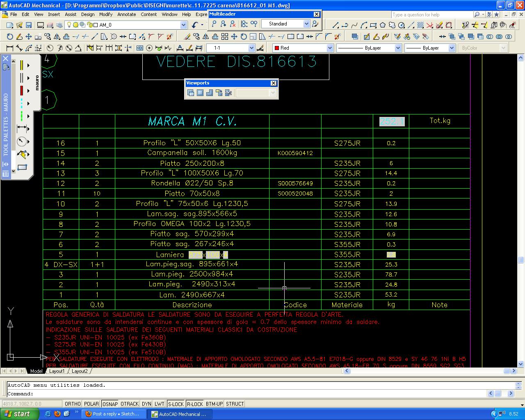Click the Remove Leader icon in Multileader toolbar
Image resolution: width=525 pixels, height=420 pixels.
point(233,24)
